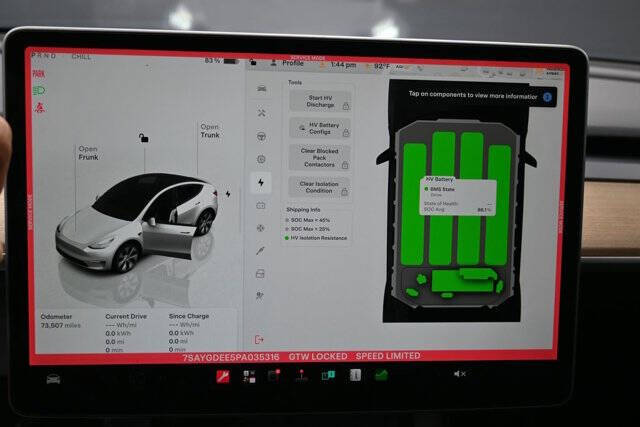Exit service mode via the red exit icon
The height and width of the screenshot is (427, 640).
pyautogui.click(x=259, y=340)
